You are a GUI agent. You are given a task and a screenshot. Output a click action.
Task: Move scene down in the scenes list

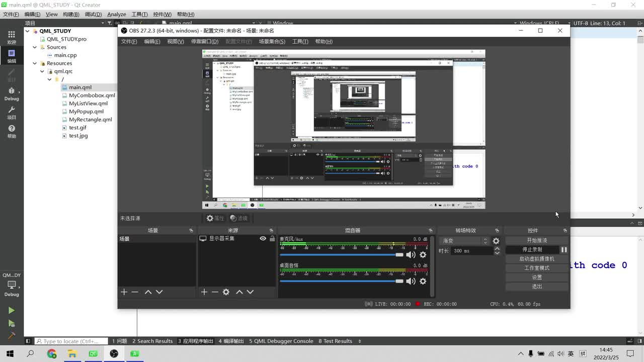click(x=159, y=292)
